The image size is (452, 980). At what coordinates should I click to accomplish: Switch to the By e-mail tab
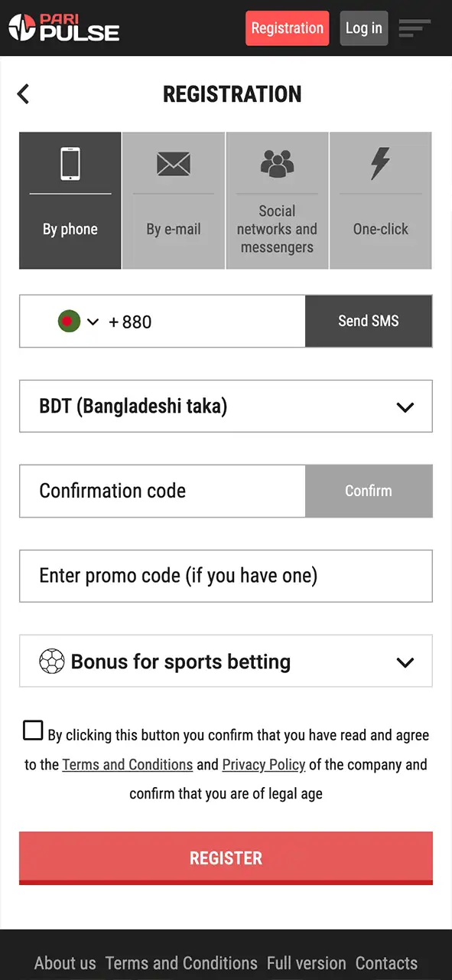pos(173,201)
